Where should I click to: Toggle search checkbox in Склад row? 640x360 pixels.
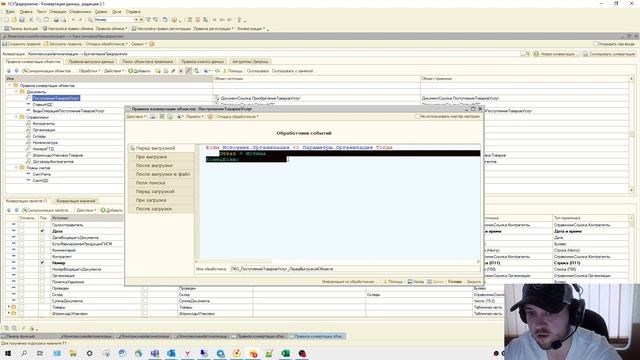click(x=42, y=294)
